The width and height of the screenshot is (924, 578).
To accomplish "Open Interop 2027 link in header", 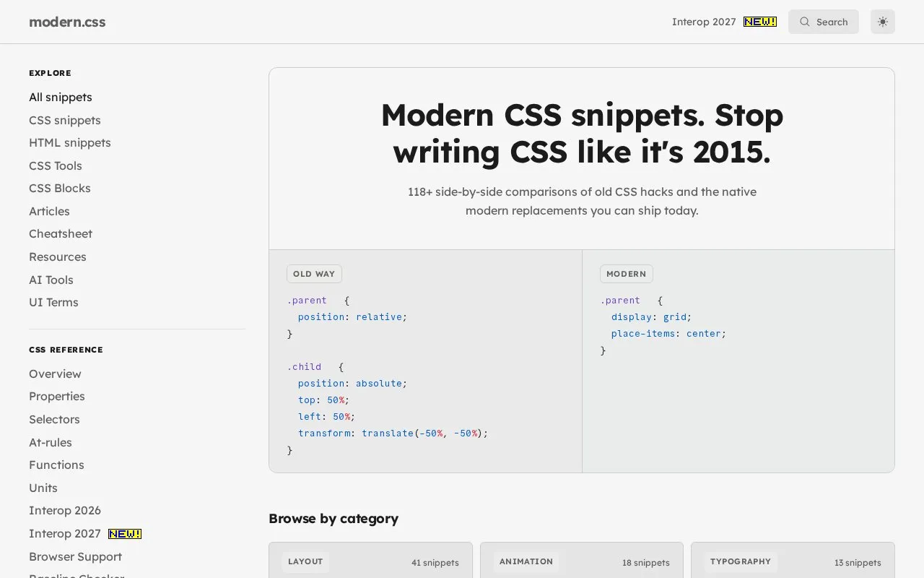I will pos(704,22).
